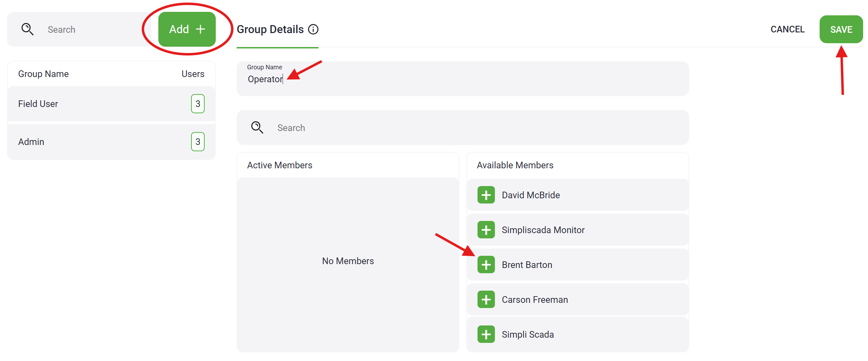Click the Admin user count badge
868x361 pixels.
tap(198, 142)
